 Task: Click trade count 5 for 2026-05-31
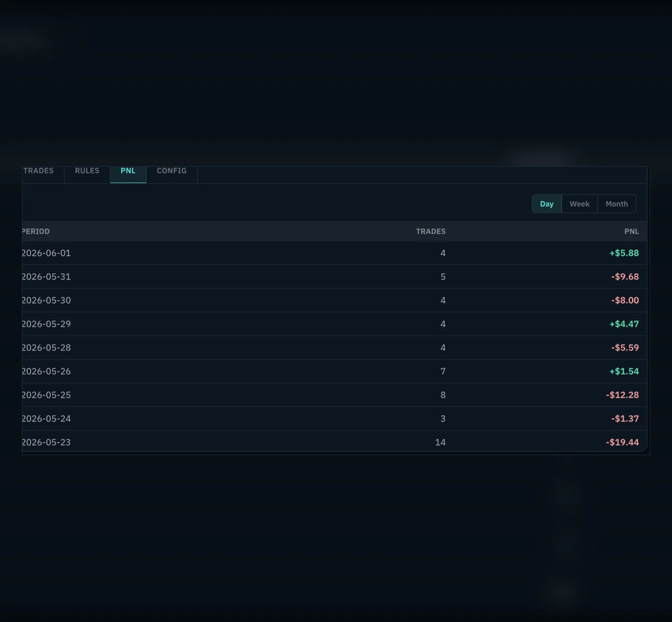443,277
